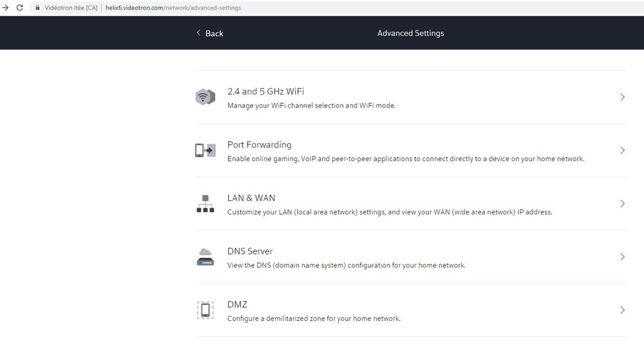Expand the LAN & WAN row chevron
The width and height of the screenshot is (644, 350).
point(622,204)
